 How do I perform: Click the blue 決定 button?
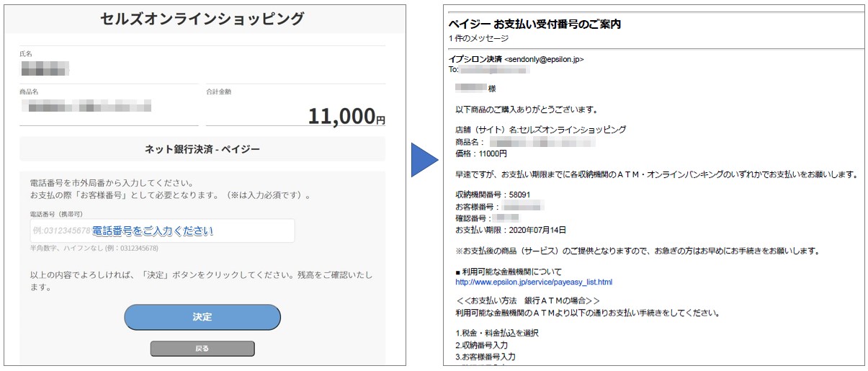[202, 317]
